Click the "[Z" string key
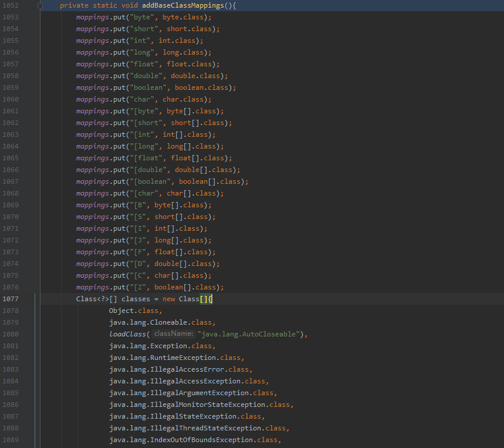 [x=138, y=287]
